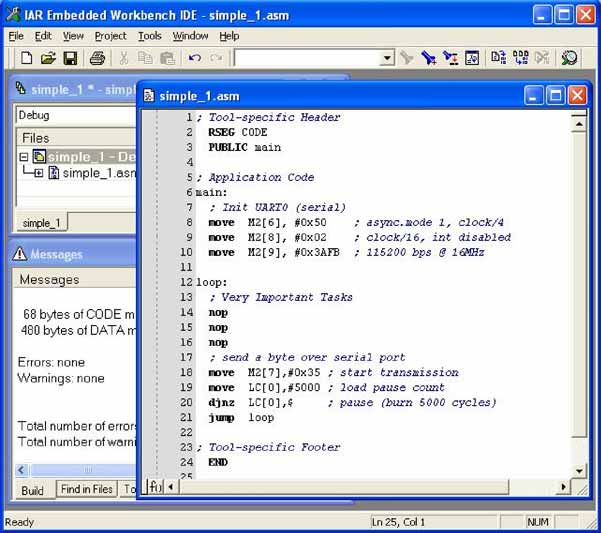Image resolution: width=601 pixels, height=533 pixels.
Task: Select the Build tab in Messages panel
Action: (x=32, y=490)
